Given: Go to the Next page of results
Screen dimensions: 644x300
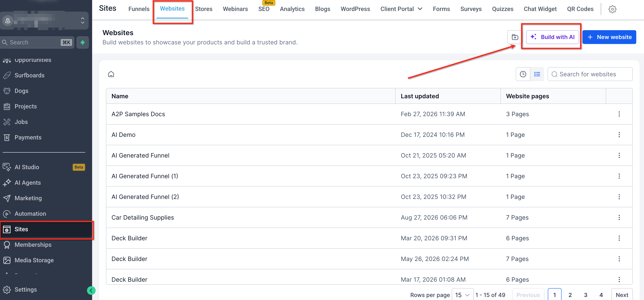Looking at the screenshot, I should pyautogui.click(x=622, y=295).
